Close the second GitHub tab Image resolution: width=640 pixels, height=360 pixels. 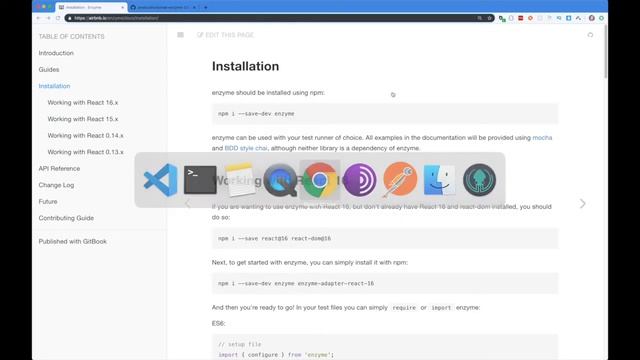(194, 7)
